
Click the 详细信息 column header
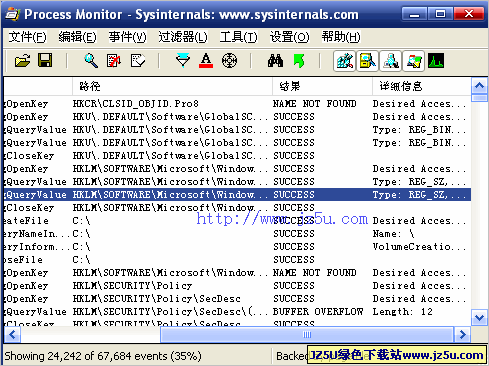coord(422,87)
